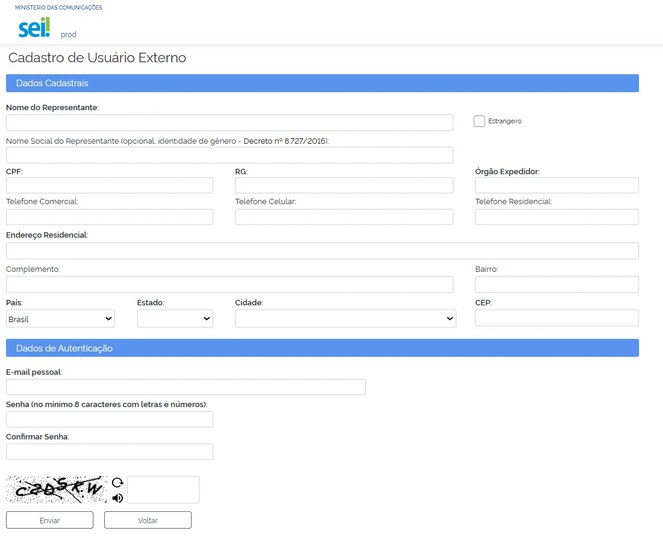Click the SEI logo in the header
Image resolution: width=663 pixels, height=537 pixels.
33,28
